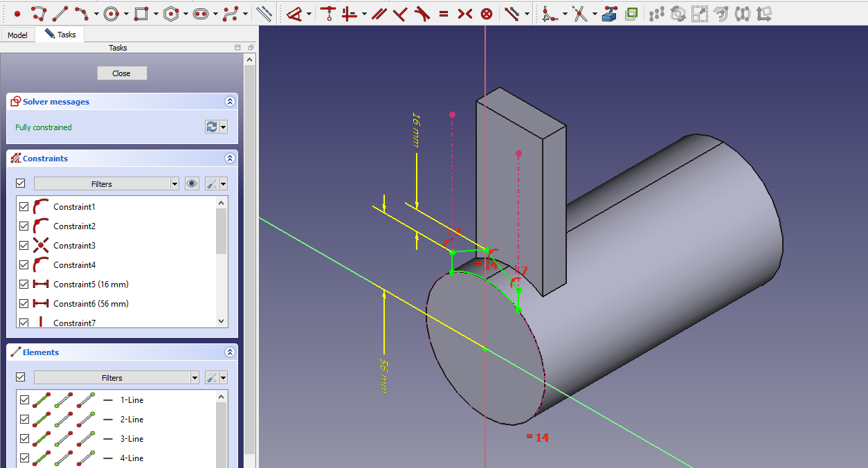The height and width of the screenshot is (468, 868).
Task: Switch to the Model tab
Action: point(17,35)
